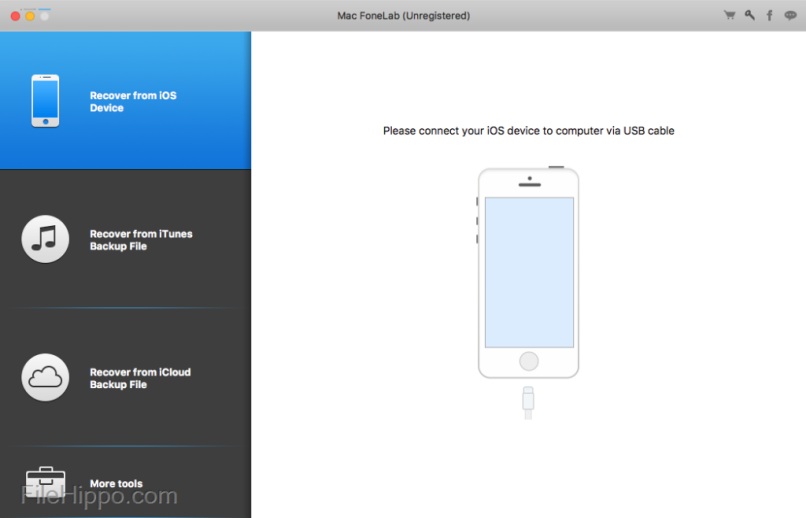Image resolution: width=806 pixels, height=518 pixels.
Task: Click the "Please connect your iOS device" message
Action: [x=528, y=131]
